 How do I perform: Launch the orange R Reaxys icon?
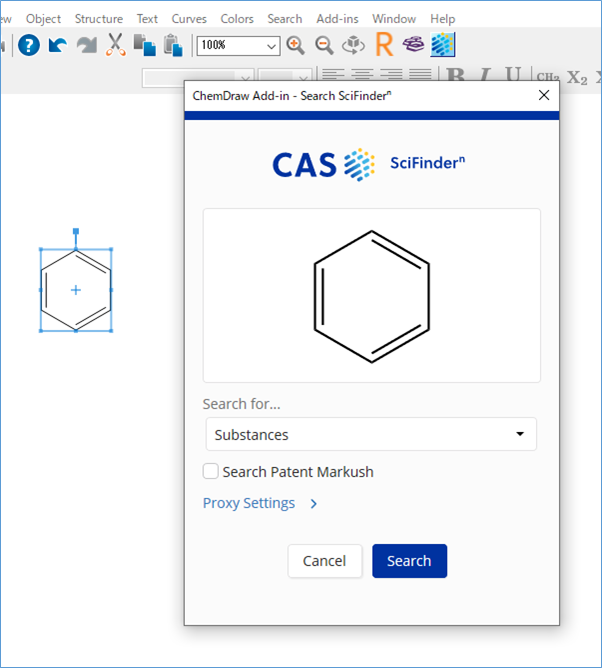coord(384,44)
